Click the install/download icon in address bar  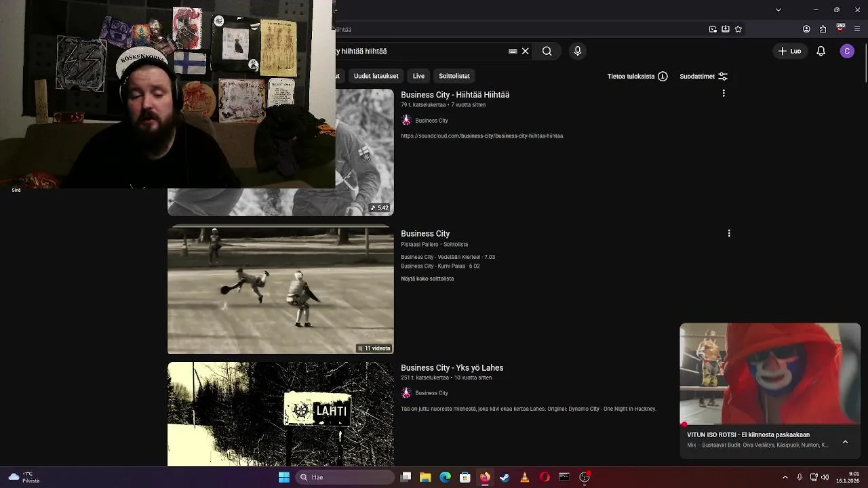pos(726,29)
